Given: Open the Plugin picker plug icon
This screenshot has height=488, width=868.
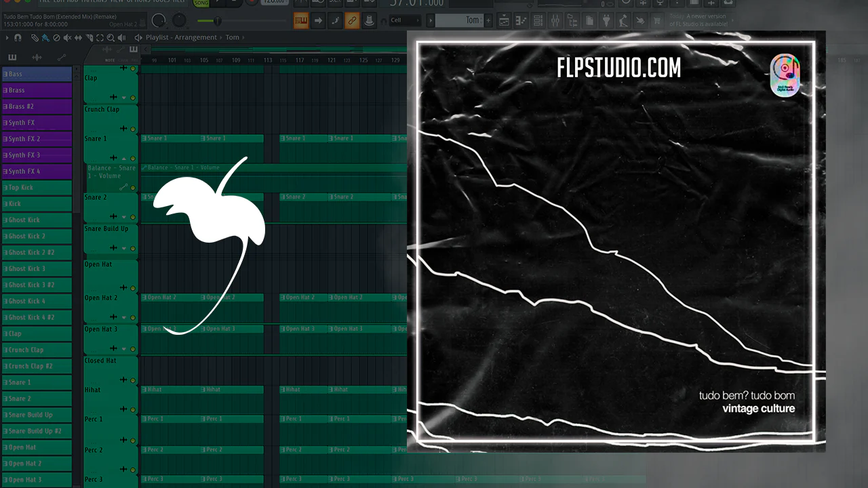Looking at the screenshot, I should click(x=606, y=21).
